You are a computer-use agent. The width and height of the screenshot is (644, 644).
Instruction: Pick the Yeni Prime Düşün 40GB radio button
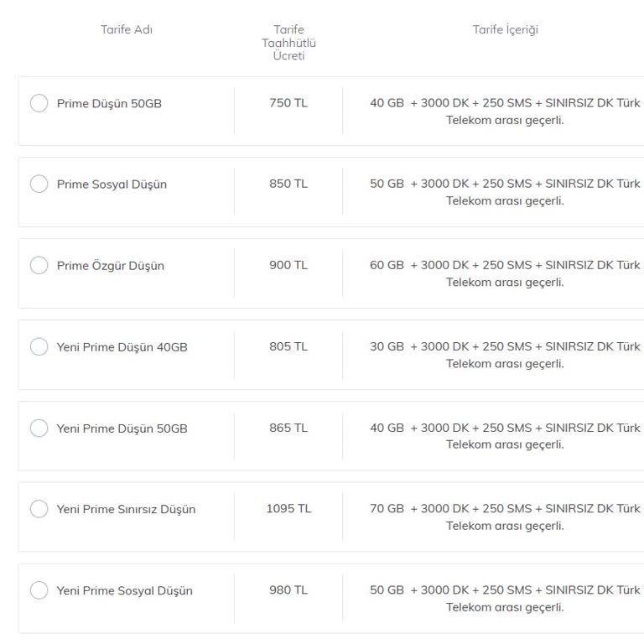point(39,347)
